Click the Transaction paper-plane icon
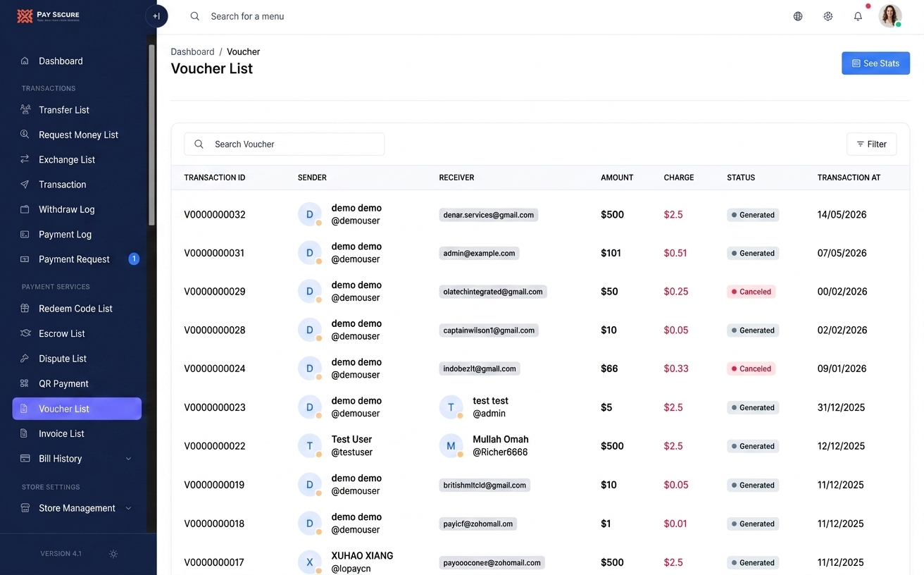This screenshot has width=924, height=575. coord(25,185)
